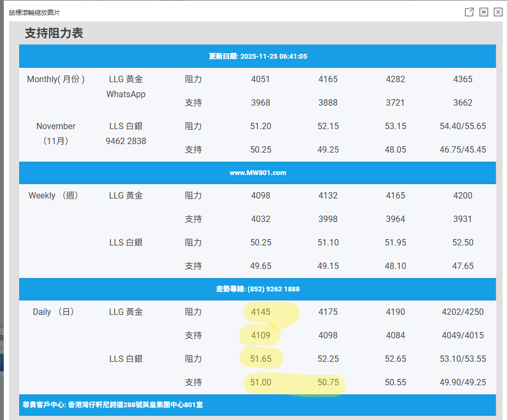
Task: Select highlighted daily gold resistance 4145
Action: pyautogui.click(x=261, y=312)
